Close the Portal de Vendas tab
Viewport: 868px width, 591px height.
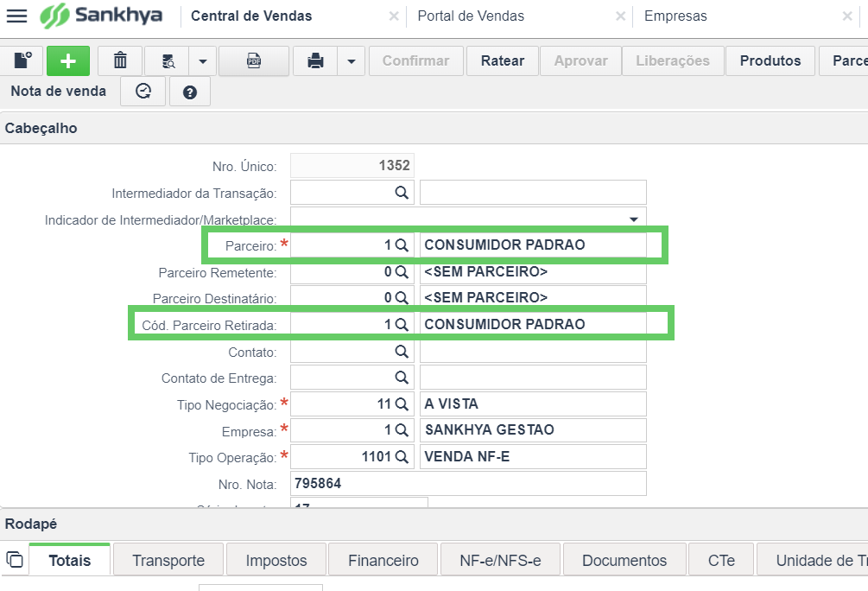pyautogui.click(x=620, y=16)
